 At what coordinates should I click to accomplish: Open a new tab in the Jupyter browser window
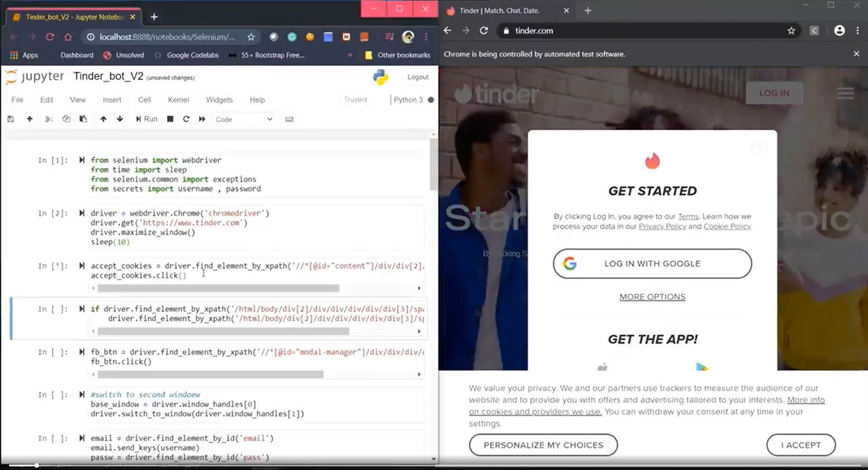coord(154,17)
